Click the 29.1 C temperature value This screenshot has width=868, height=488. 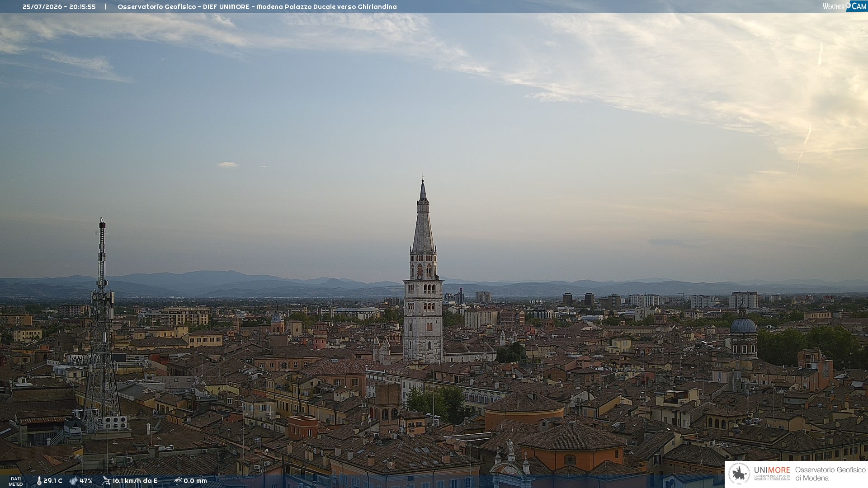tap(53, 481)
